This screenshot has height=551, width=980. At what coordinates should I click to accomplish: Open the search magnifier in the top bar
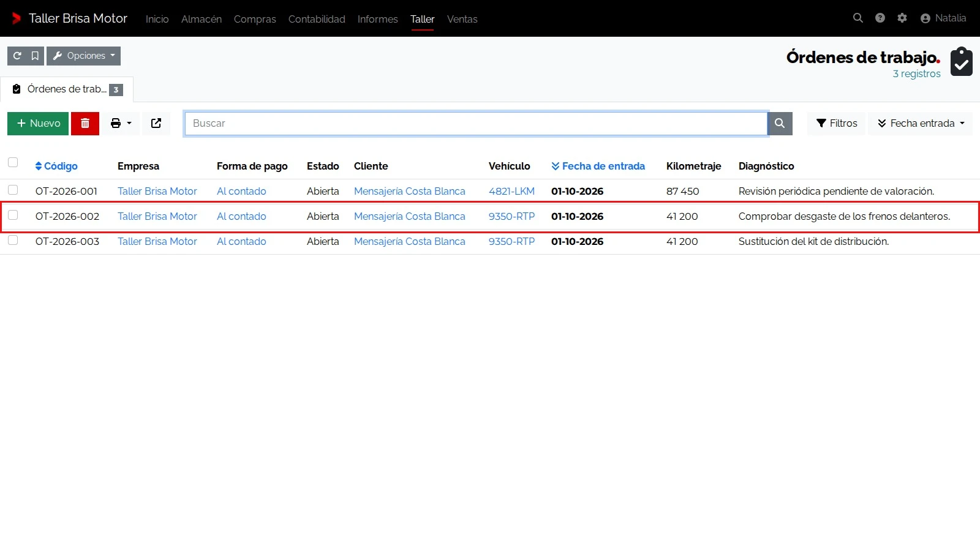[x=858, y=18]
